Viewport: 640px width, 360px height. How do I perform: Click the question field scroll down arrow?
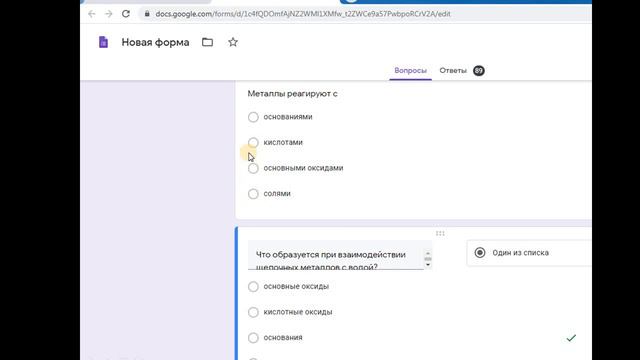(x=428, y=265)
